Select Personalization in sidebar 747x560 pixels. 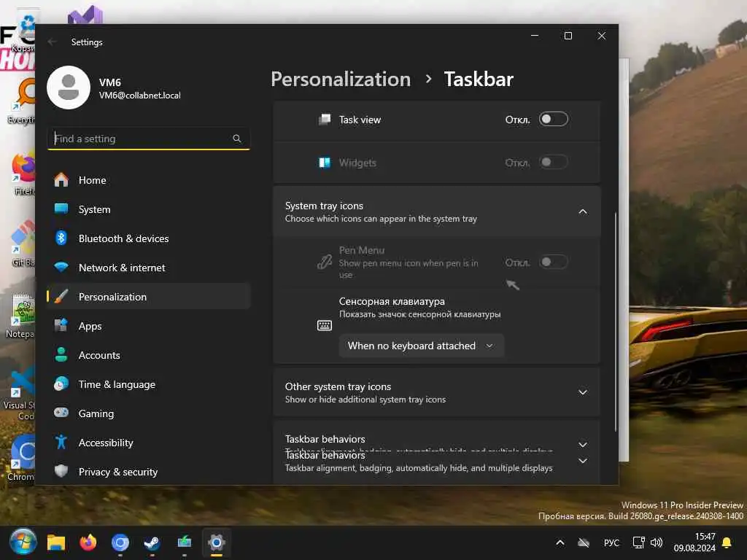pos(148,297)
